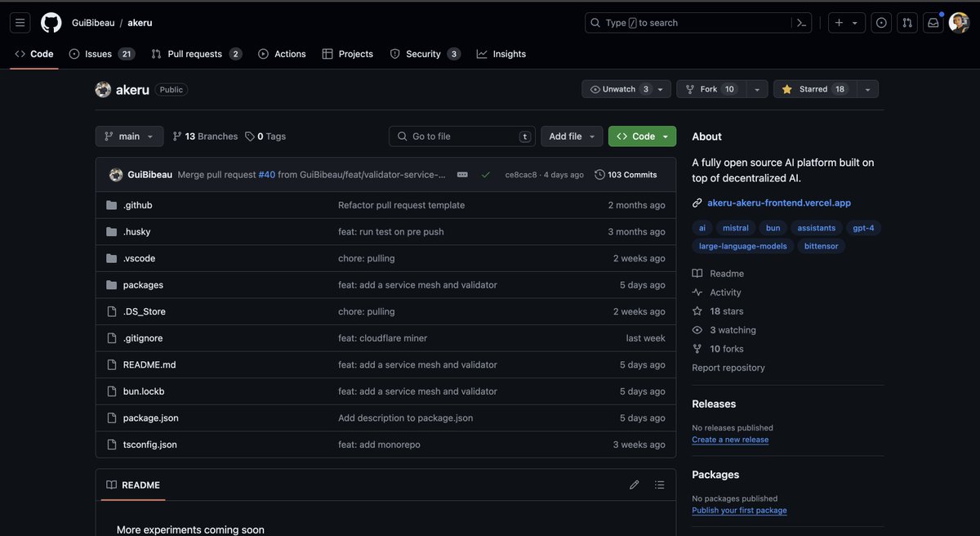Open akeru-akeru-frontend.vercel.app website link
Image resolution: width=980 pixels, height=536 pixels.
pos(779,203)
